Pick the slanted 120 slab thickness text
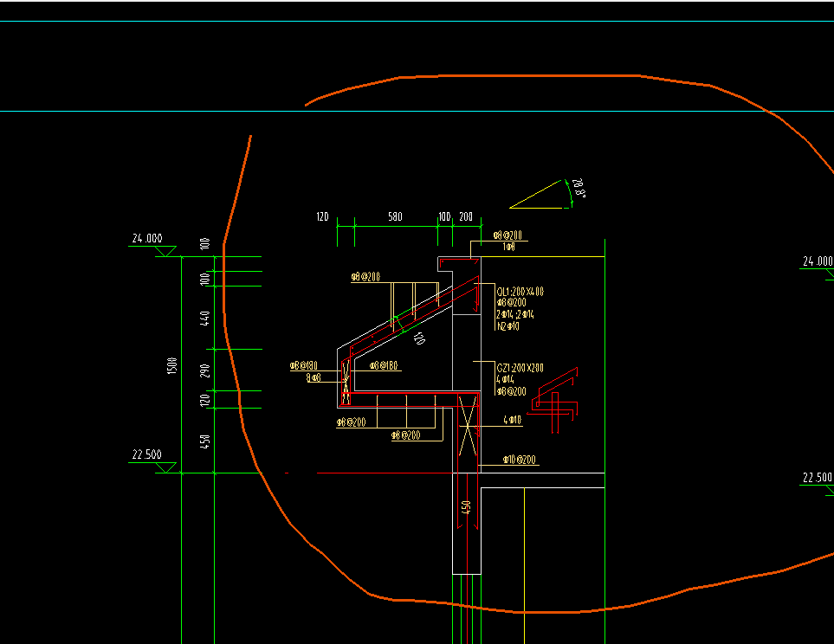This screenshot has height=644, width=834. point(419,338)
